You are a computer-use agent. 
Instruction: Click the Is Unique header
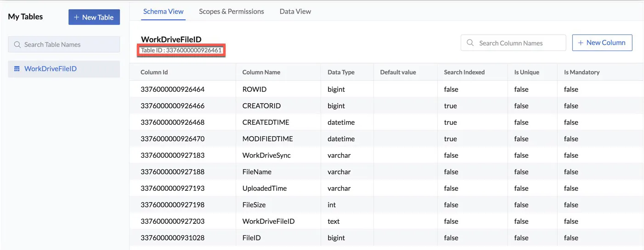[527, 72]
